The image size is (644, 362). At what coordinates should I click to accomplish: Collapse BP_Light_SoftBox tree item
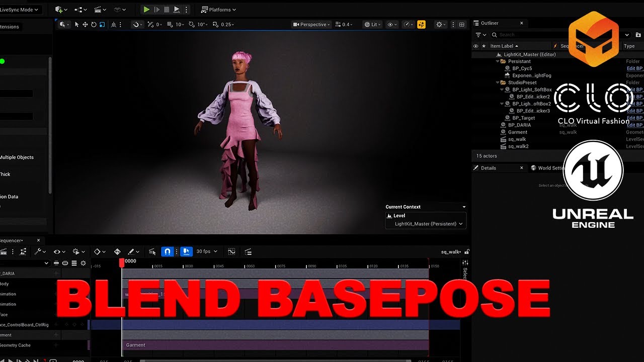click(x=502, y=89)
